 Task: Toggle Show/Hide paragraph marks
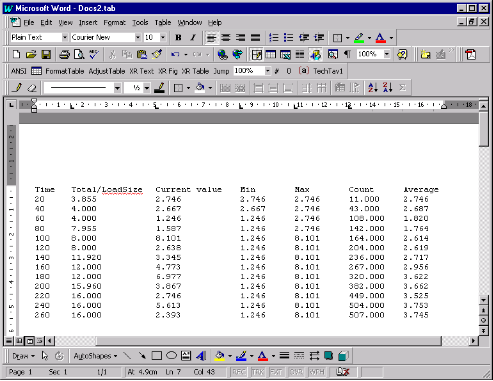point(347,54)
